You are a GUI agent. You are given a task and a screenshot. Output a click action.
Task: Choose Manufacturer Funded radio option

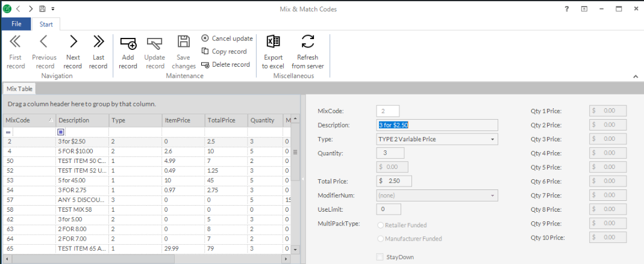tap(380, 239)
